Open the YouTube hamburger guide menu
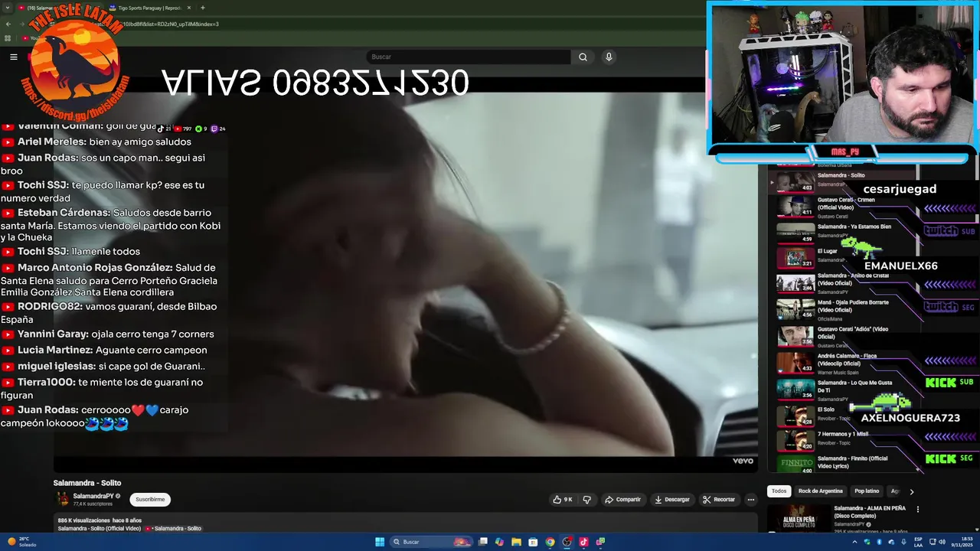 tap(13, 57)
